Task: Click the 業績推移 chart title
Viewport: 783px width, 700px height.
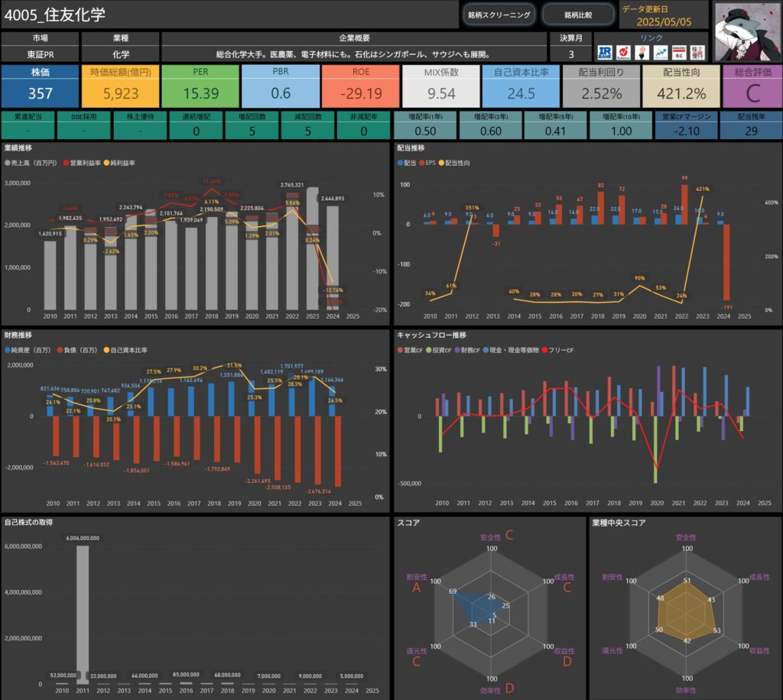Action: [18, 148]
